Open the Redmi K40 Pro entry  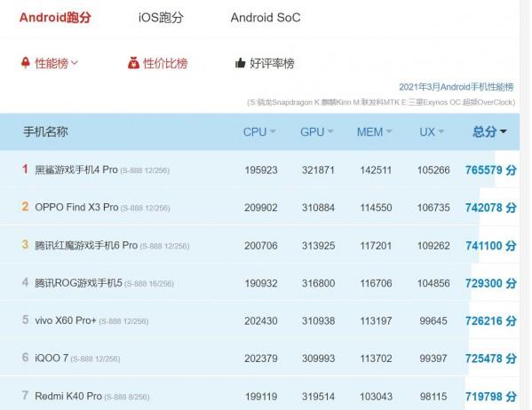pyautogui.click(x=68, y=396)
